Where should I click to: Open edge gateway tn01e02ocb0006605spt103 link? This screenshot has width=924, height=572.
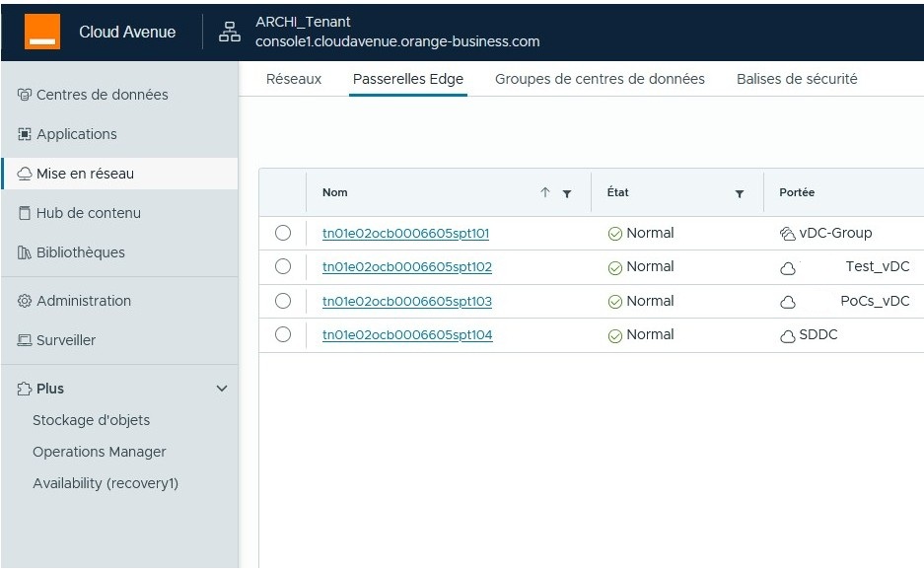407,301
